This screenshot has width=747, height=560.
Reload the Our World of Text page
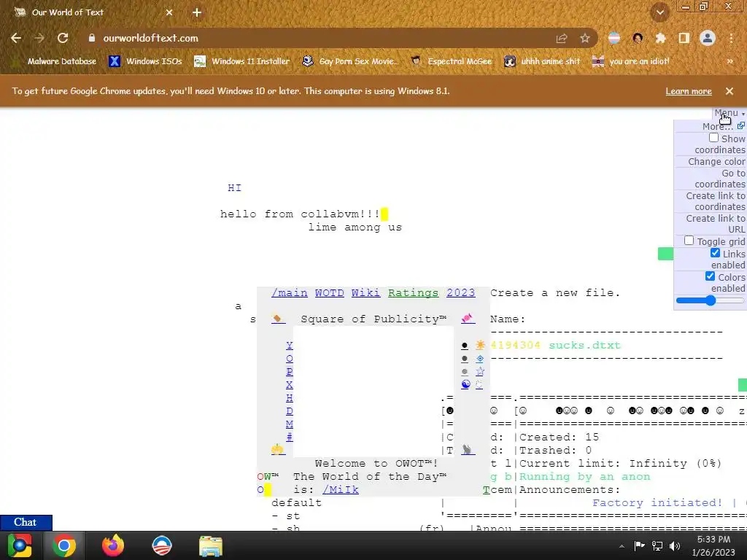pos(63,38)
